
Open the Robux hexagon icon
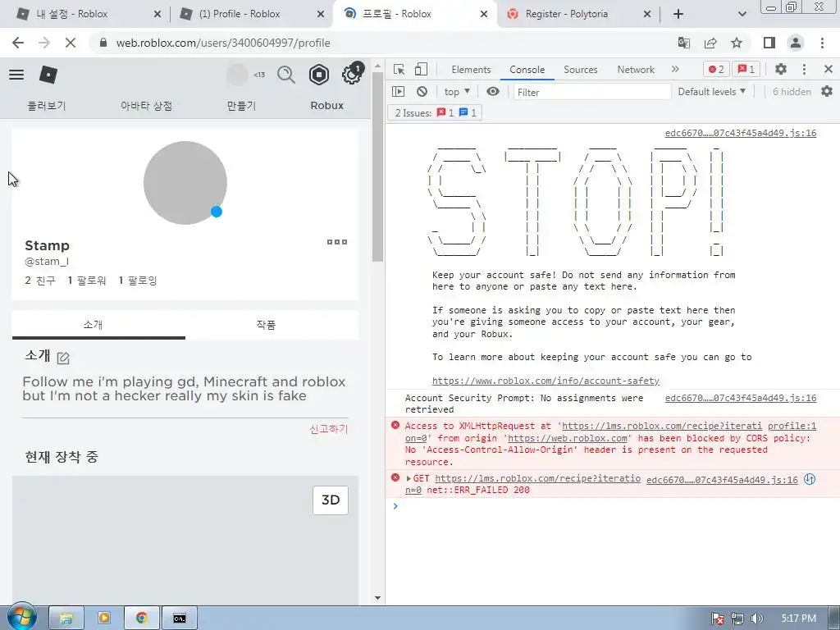coord(319,75)
